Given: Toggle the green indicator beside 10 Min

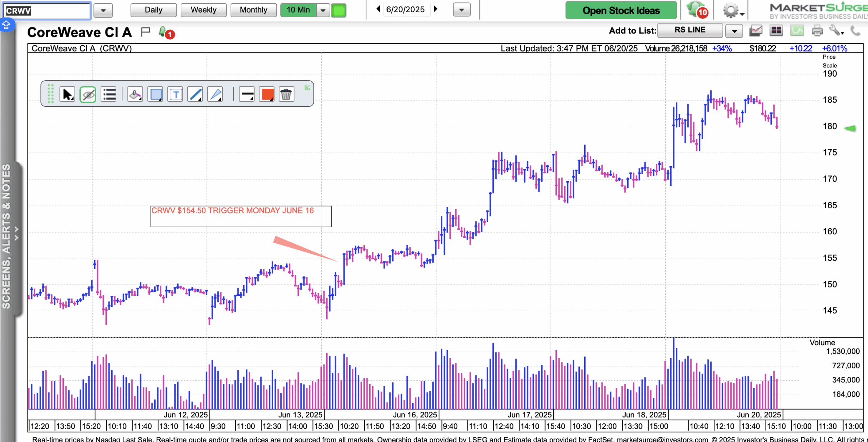Looking at the screenshot, I should click(x=338, y=10).
